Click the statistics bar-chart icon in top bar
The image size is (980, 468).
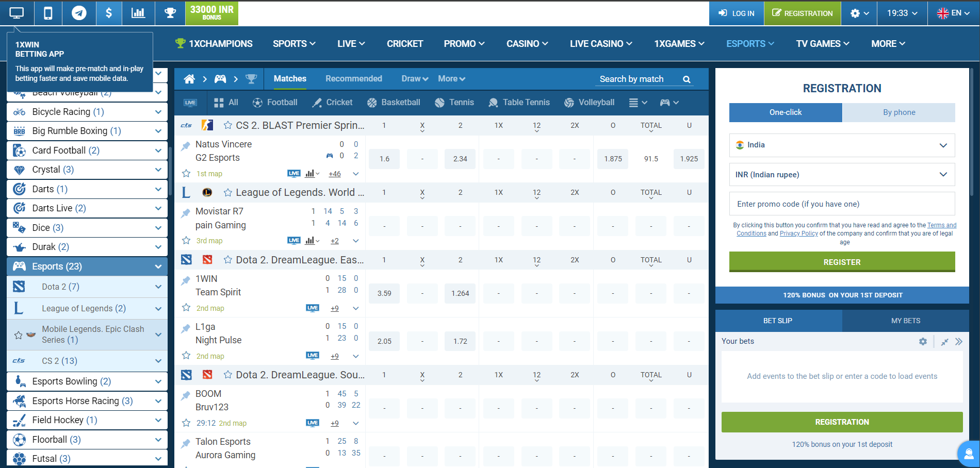pos(138,13)
